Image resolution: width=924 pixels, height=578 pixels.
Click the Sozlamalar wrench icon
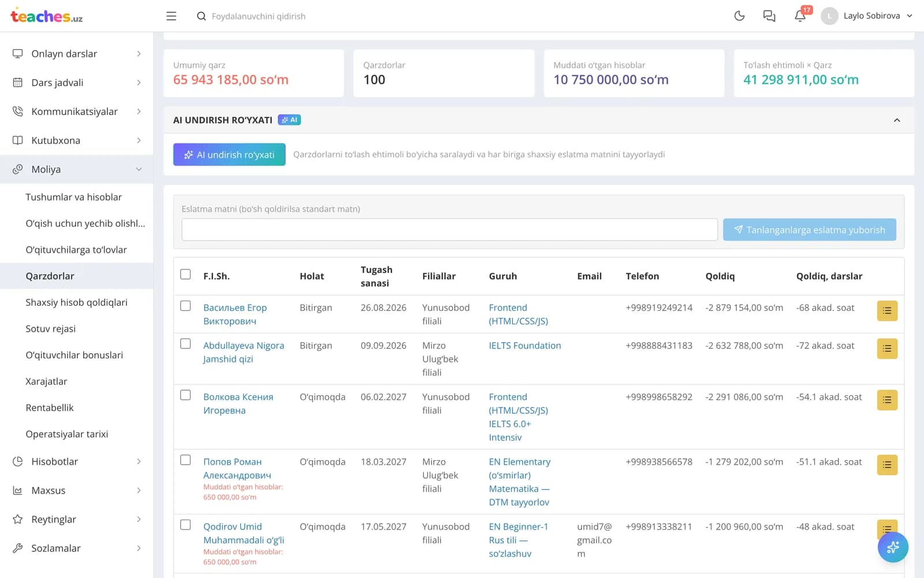[18, 548]
